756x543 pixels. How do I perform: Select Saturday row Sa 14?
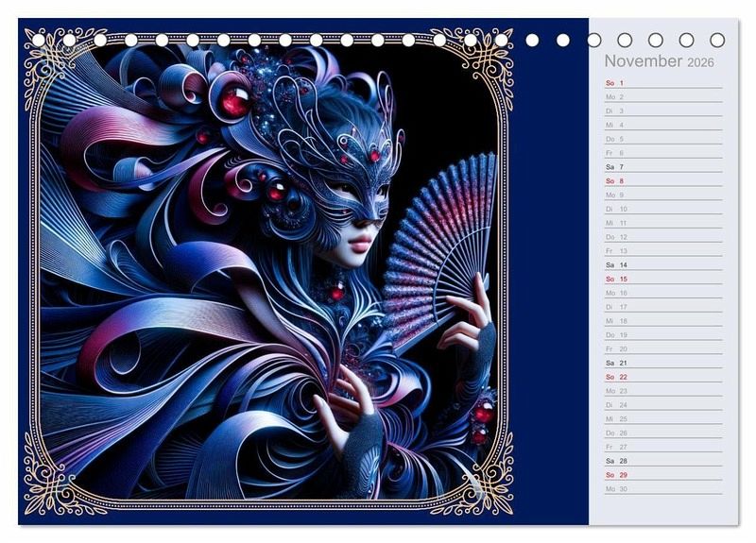[x=663, y=264]
